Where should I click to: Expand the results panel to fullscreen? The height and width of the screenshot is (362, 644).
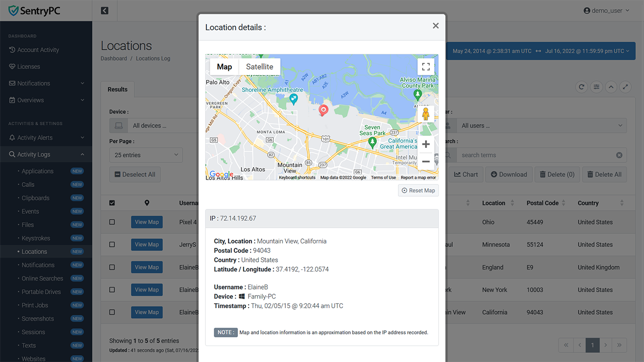[625, 87]
